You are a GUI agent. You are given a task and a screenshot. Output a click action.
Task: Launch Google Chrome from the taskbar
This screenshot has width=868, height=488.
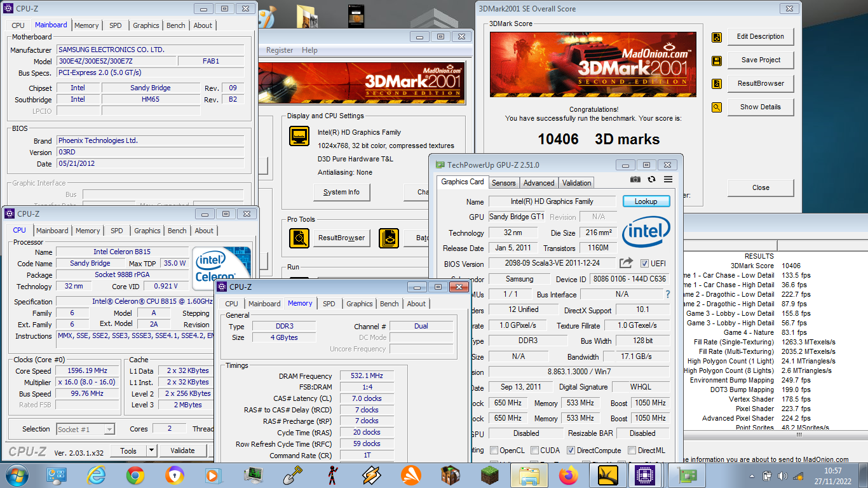point(135,475)
